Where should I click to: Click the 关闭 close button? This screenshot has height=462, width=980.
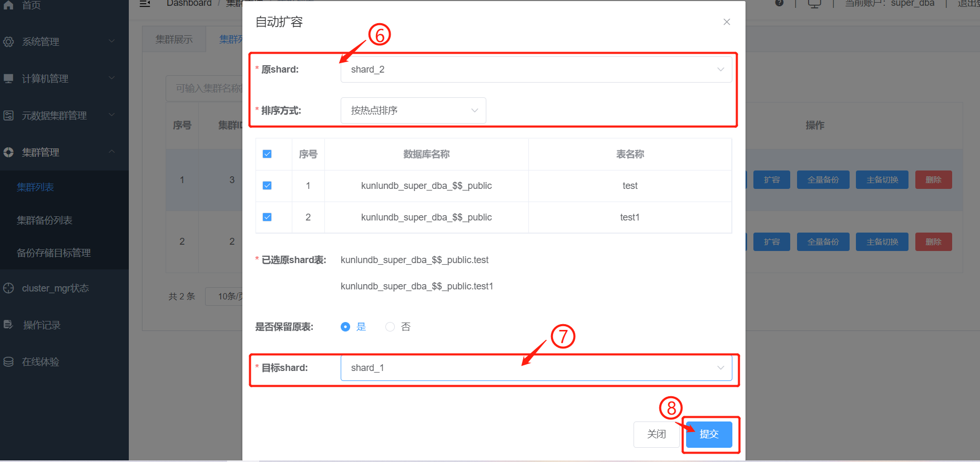click(x=656, y=434)
